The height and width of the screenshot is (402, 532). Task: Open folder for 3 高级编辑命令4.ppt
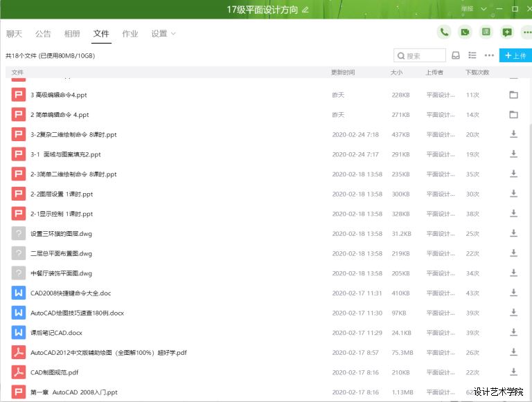click(513, 95)
